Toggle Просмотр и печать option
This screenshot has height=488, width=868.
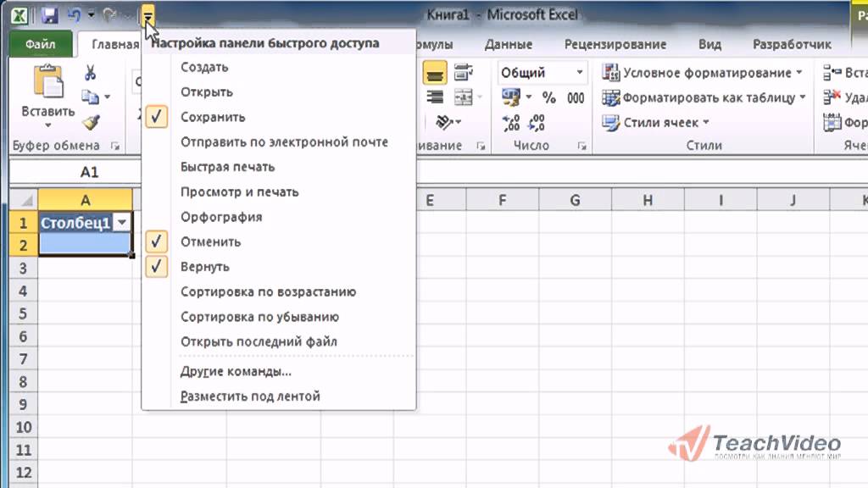pyautogui.click(x=279, y=191)
